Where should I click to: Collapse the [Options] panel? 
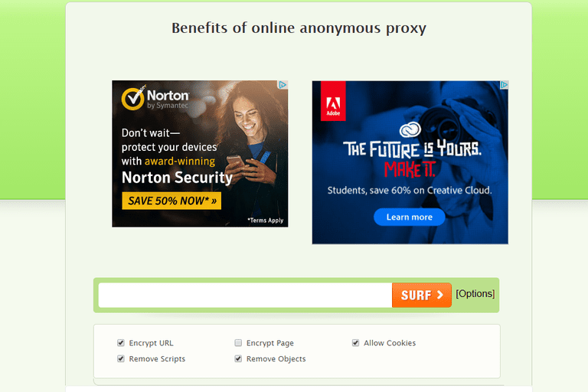coord(475,294)
